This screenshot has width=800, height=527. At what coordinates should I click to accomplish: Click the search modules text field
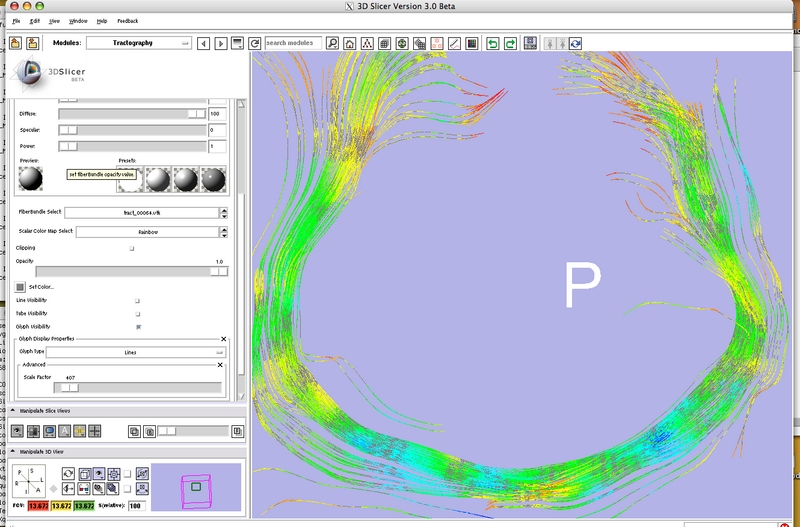pyautogui.click(x=293, y=44)
